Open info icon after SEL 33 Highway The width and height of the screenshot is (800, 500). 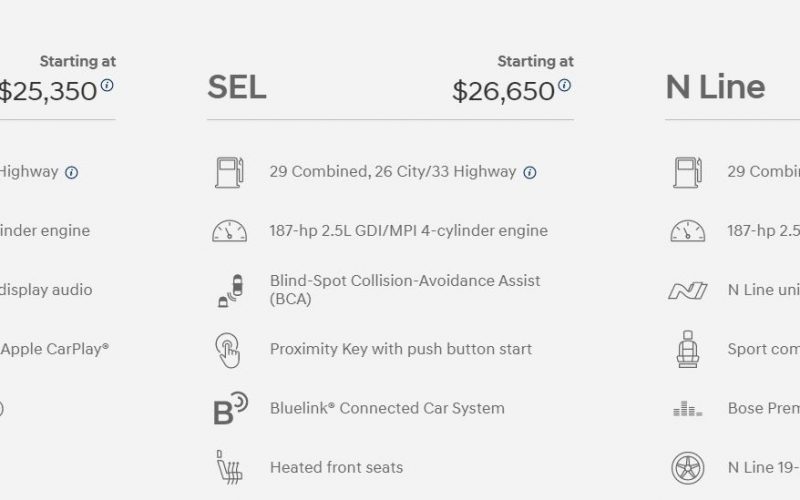click(x=530, y=172)
